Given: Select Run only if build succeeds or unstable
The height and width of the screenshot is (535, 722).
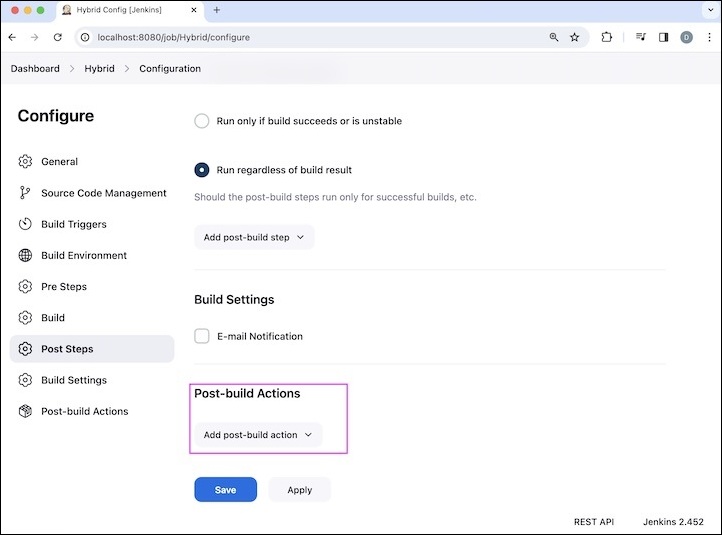Looking at the screenshot, I should [x=202, y=121].
